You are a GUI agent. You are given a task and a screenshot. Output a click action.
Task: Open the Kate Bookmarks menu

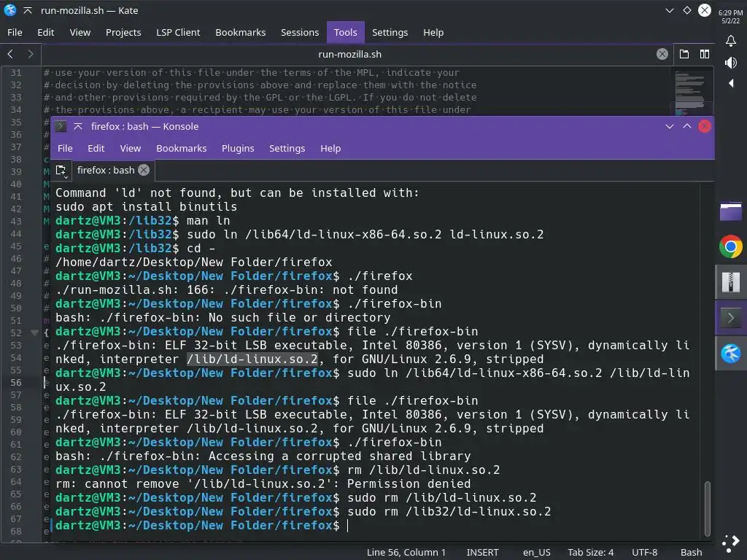coord(241,32)
